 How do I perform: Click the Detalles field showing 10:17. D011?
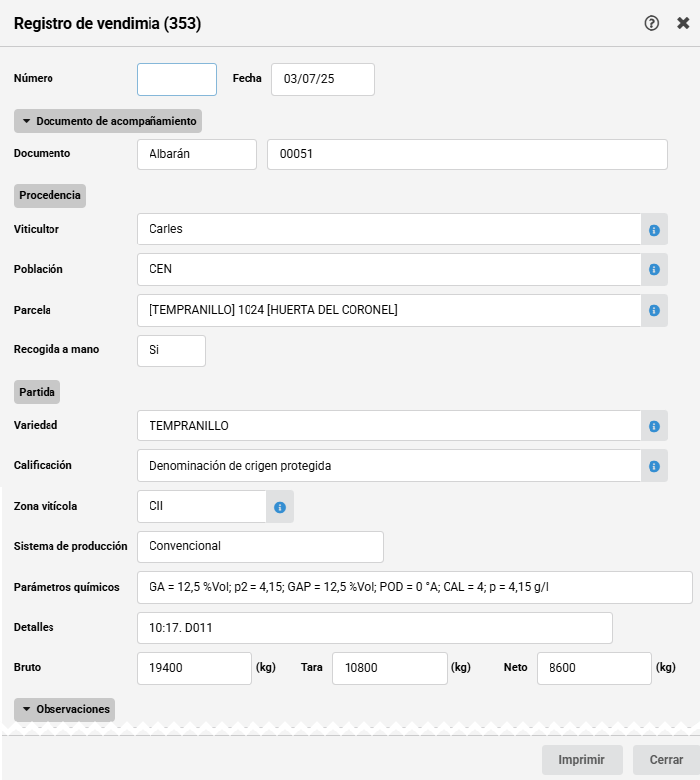[x=374, y=628]
